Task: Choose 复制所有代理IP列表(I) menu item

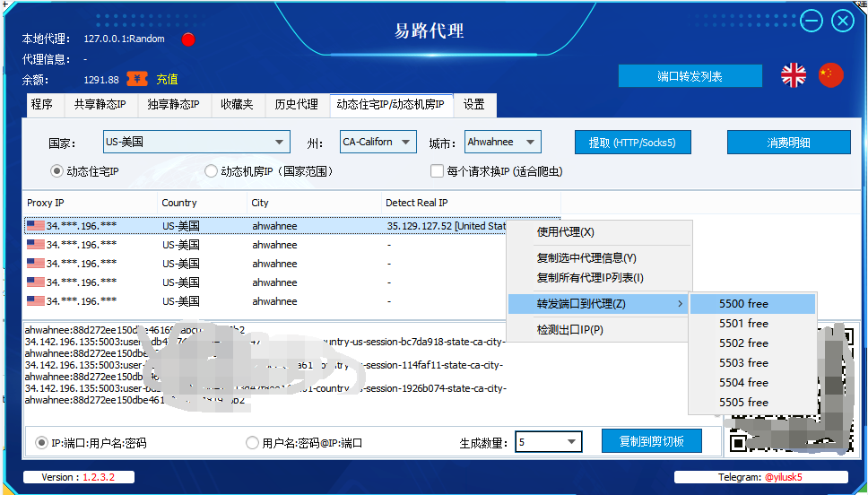Action: pyautogui.click(x=599, y=277)
